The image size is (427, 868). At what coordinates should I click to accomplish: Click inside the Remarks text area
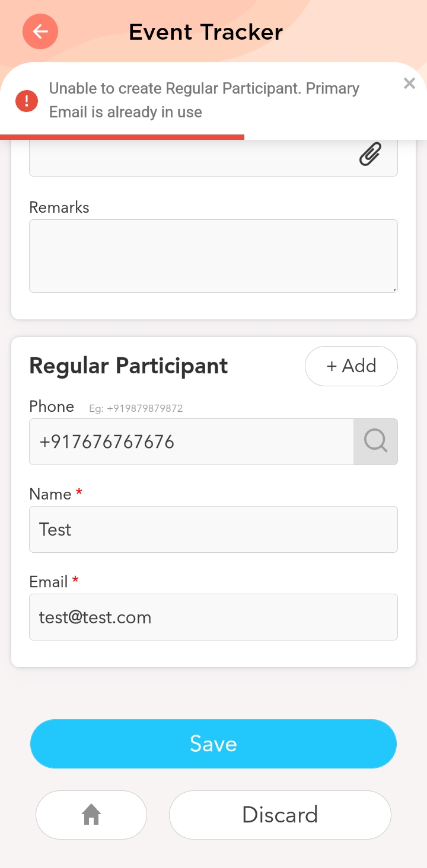click(213, 255)
